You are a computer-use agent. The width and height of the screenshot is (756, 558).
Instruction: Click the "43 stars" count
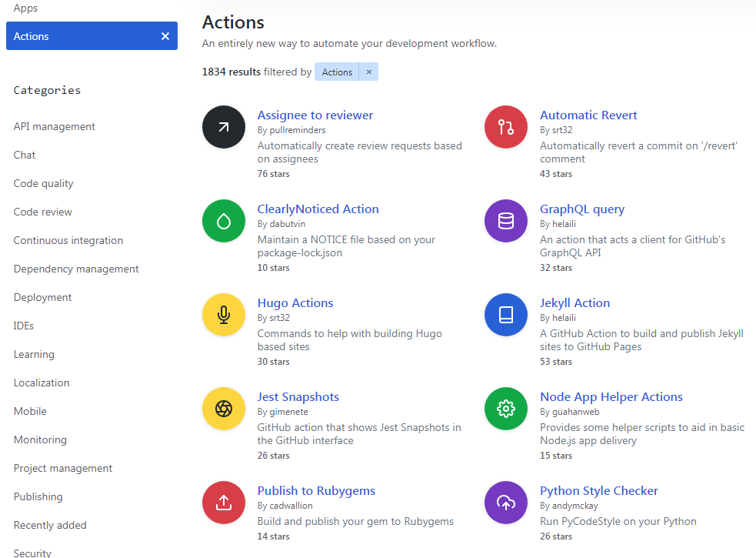[x=556, y=174]
